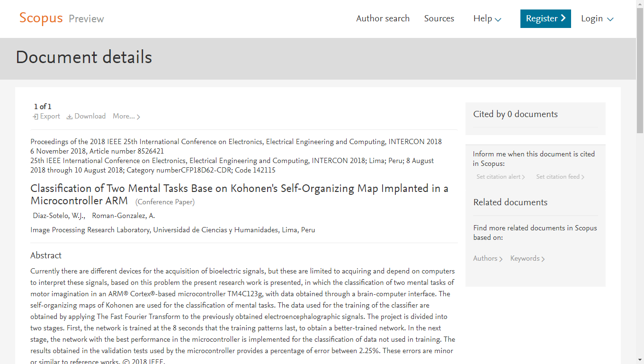The width and height of the screenshot is (644, 364).
Task: Expand the More... options
Action: (126, 117)
